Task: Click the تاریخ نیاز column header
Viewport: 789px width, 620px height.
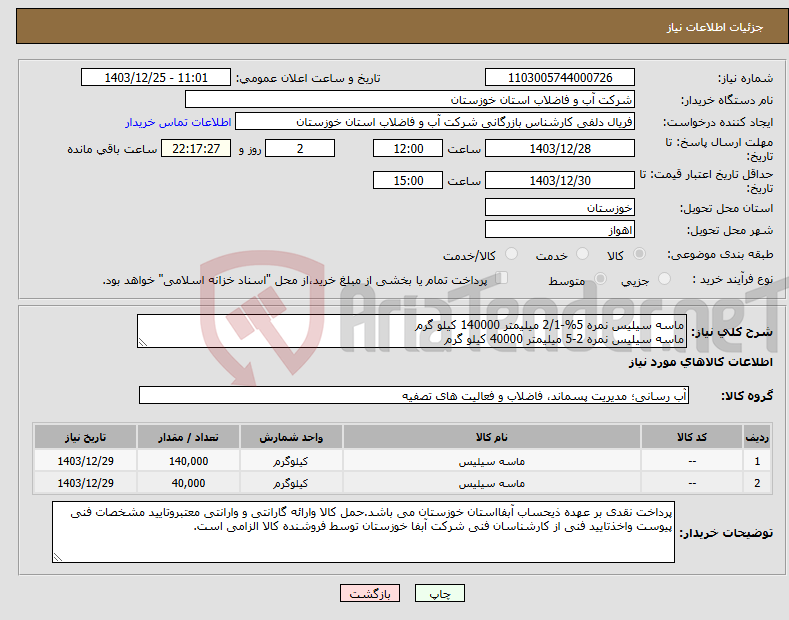Action: point(86,437)
